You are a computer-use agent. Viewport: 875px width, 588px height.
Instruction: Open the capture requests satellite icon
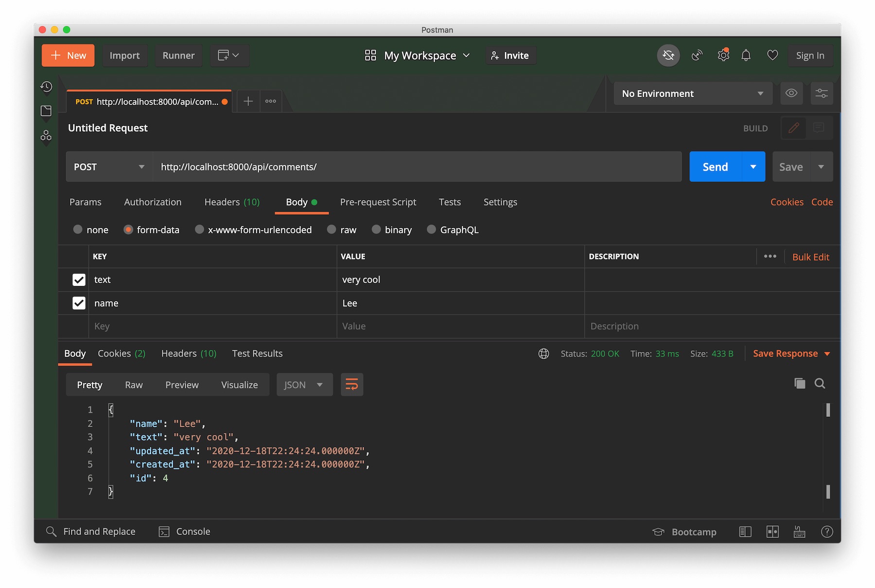pyautogui.click(x=697, y=55)
